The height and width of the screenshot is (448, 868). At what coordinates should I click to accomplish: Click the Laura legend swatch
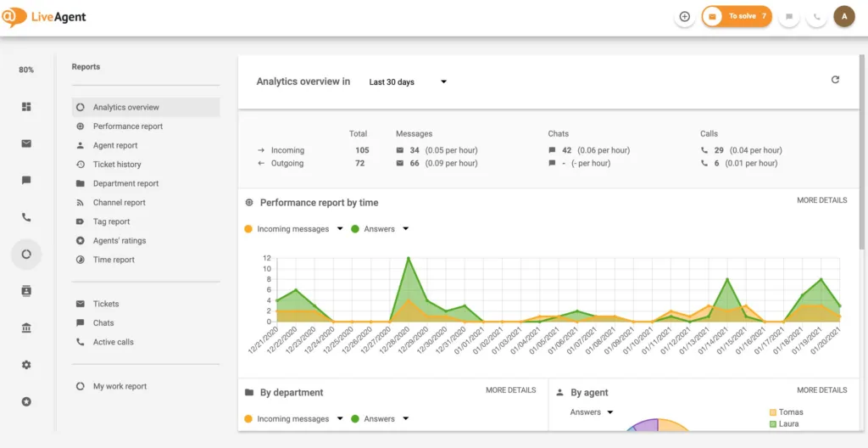point(773,424)
